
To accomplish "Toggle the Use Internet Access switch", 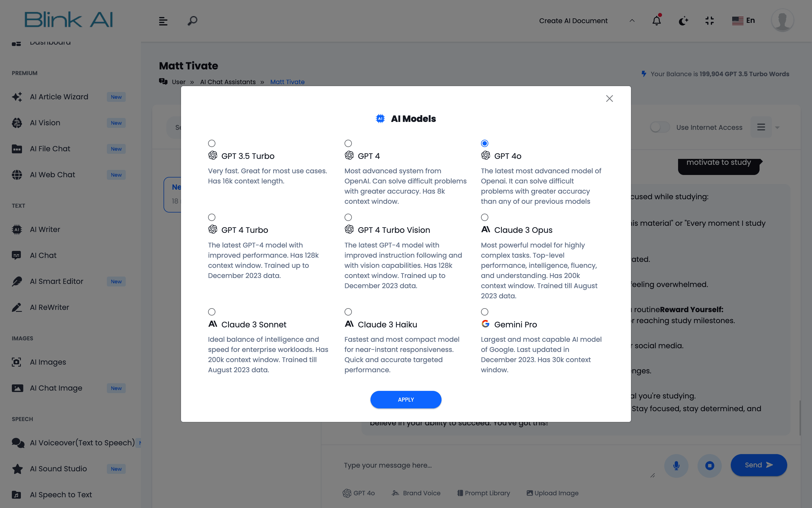I will click(x=660, y=127).
